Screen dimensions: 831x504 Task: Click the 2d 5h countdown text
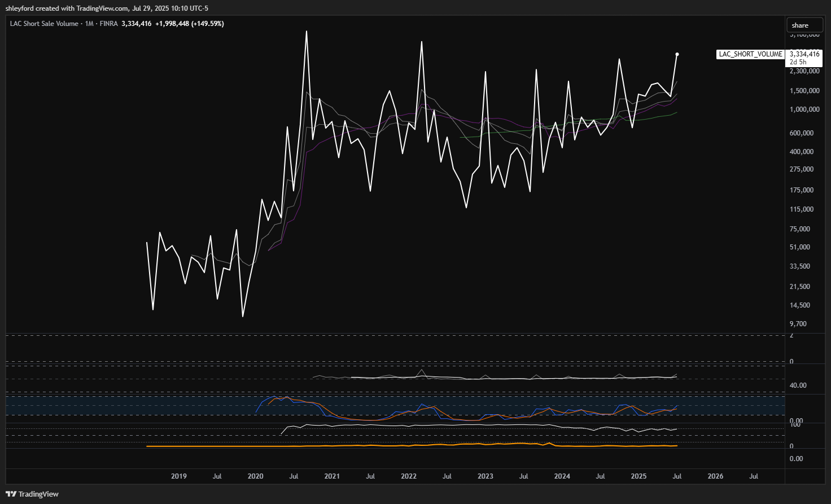click(798, 62)
